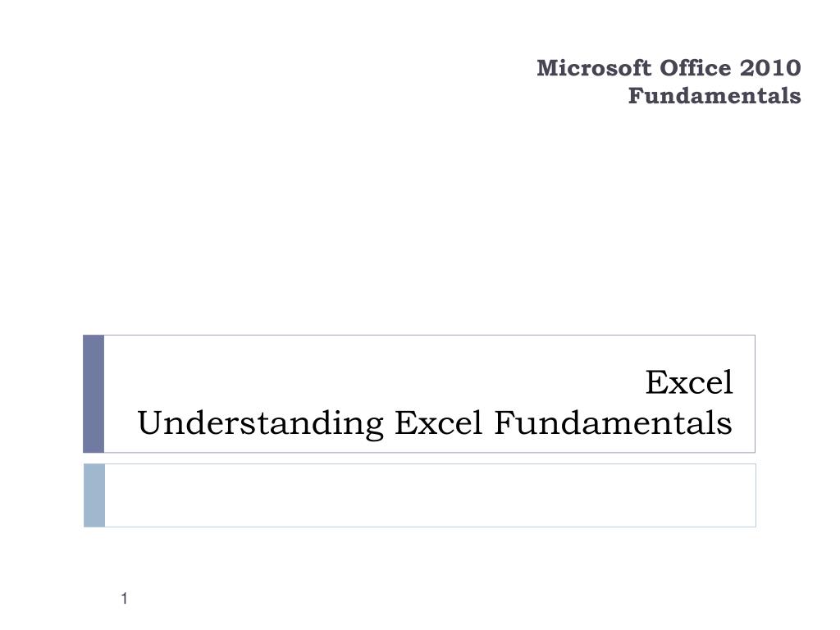Click the capital "E" of standalone "Excel"
This screenshot has width=840, height=630.
pos(655,382)
